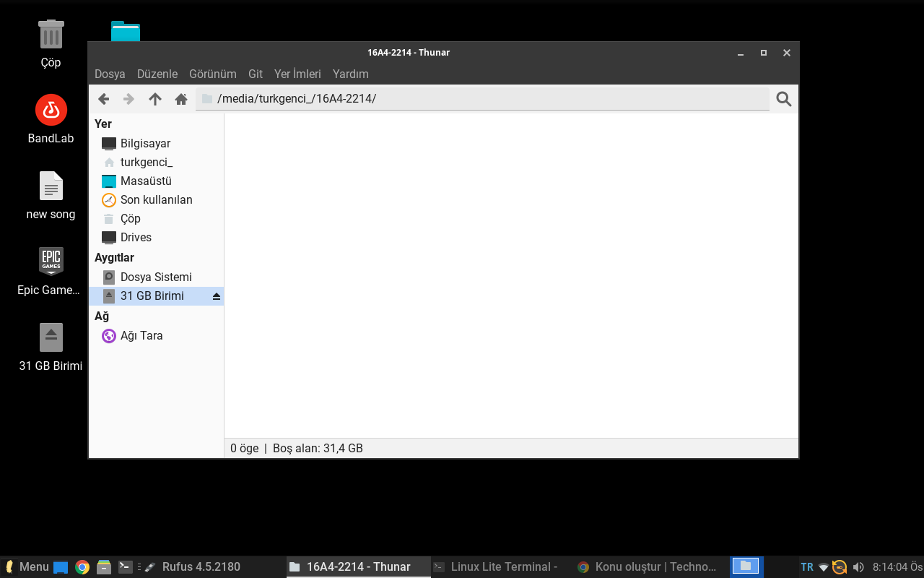Open the network indicator in system tray
Image resolution: width=924 pixels, height=578 pixels.
(x=824, y=567)
